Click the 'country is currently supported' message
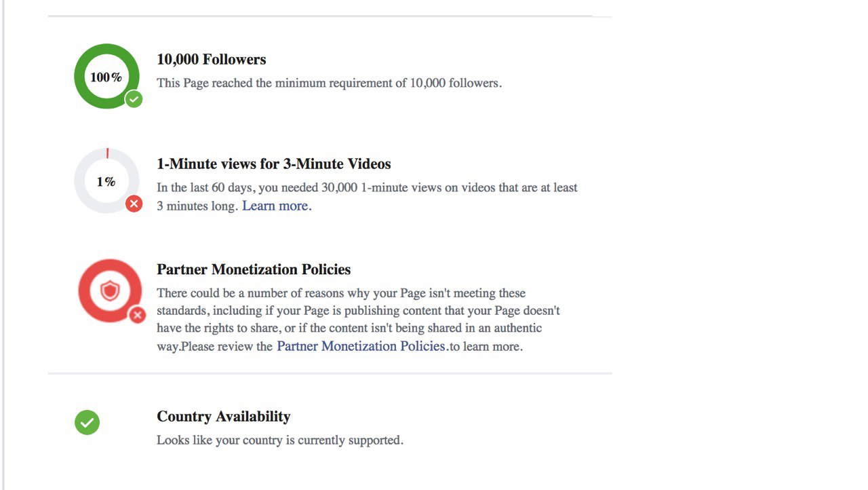 (280, 440)
